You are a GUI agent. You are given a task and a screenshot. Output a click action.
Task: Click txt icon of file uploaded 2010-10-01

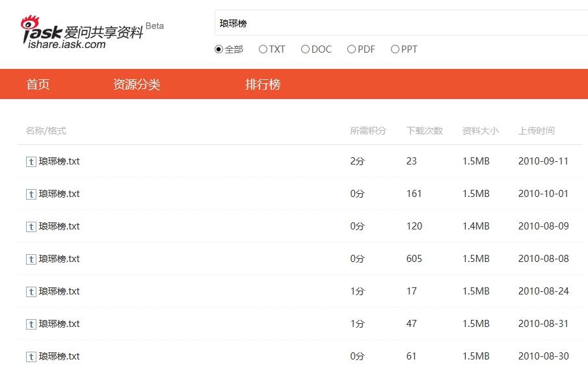click(x=31, y=194)
